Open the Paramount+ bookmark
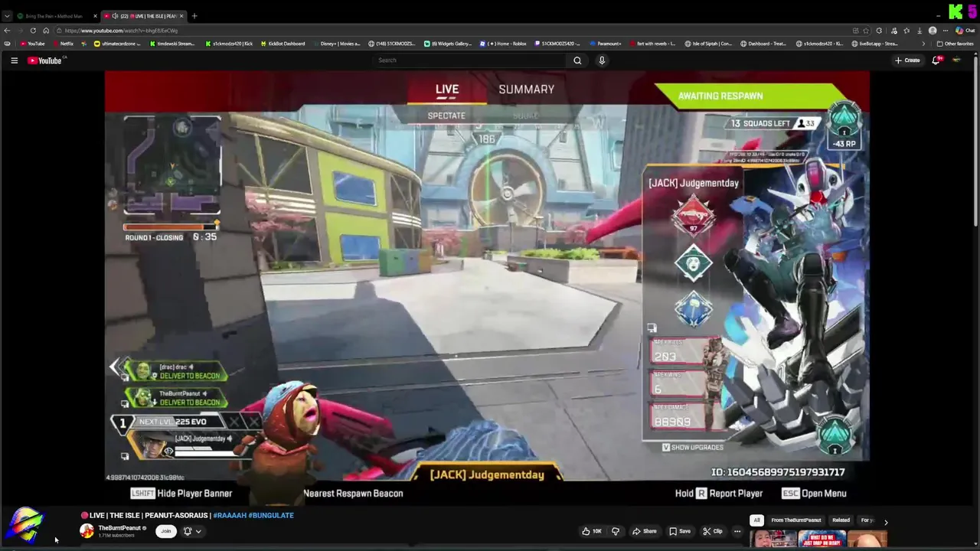Image resolution: width=980 pixels, height=551 pixels. point(606,44)
